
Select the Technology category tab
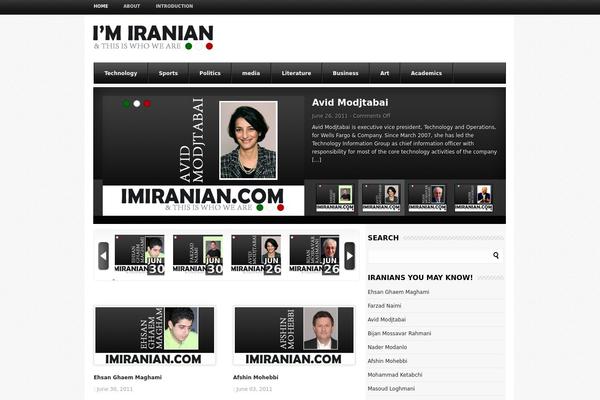coord(121,73)
